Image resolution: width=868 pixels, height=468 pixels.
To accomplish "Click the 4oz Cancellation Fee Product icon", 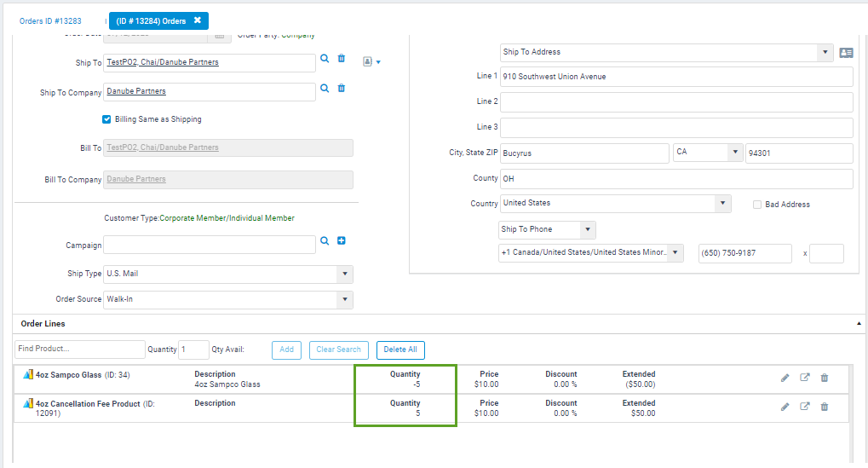I will tap(27, 403).
